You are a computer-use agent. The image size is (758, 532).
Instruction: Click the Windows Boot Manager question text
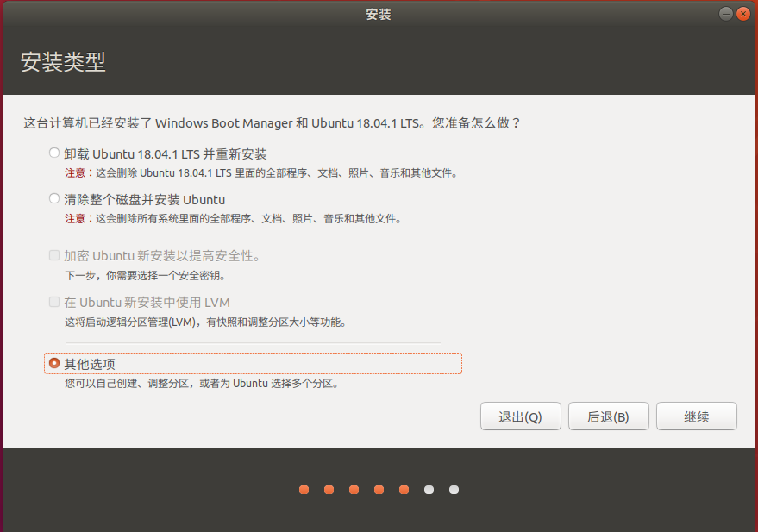273,123
